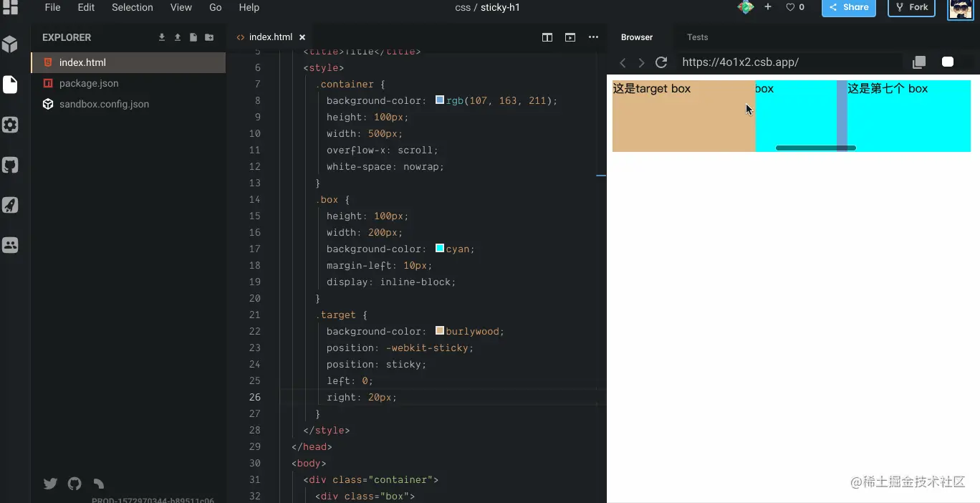Open the Go menu
Image resolution: width=980 pixels, height=503 pixels.
coord(216,7)
